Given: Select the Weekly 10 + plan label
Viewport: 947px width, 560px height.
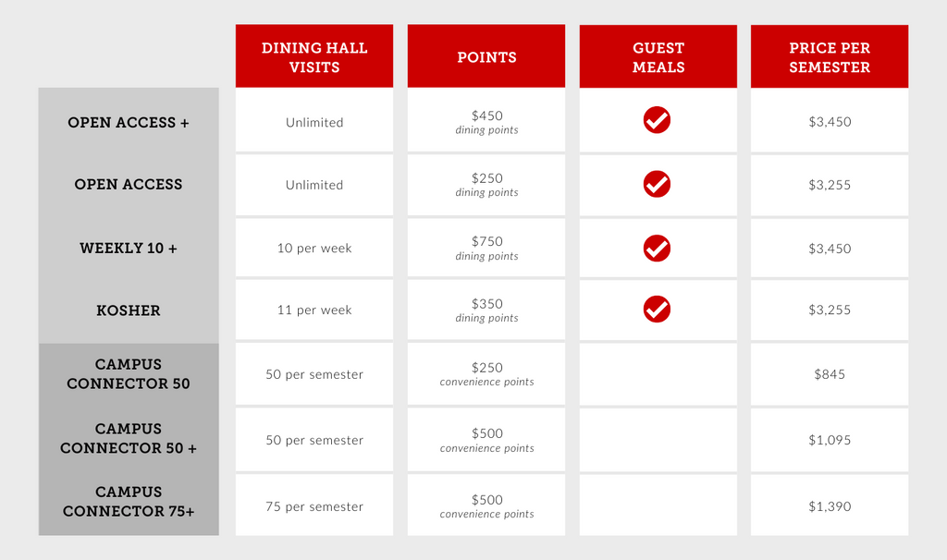Looking at the screenshot, I should pyautogui.click(x=129, y=248).
